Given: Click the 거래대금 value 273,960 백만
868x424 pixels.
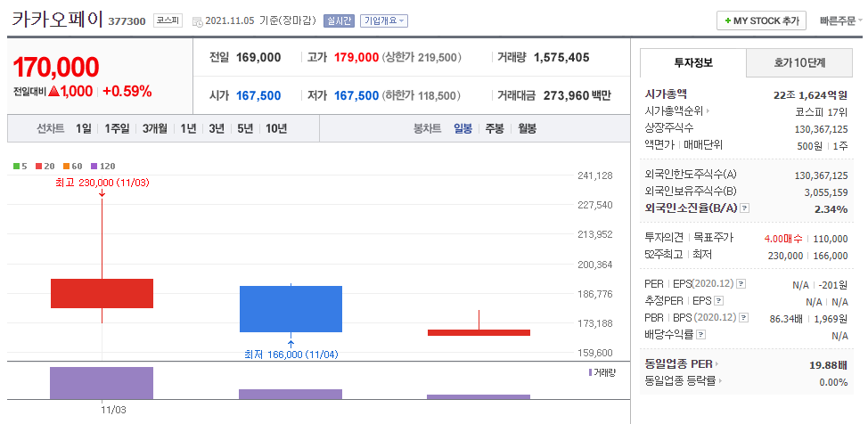Looking at the screenshot, I should click(577, 95).
